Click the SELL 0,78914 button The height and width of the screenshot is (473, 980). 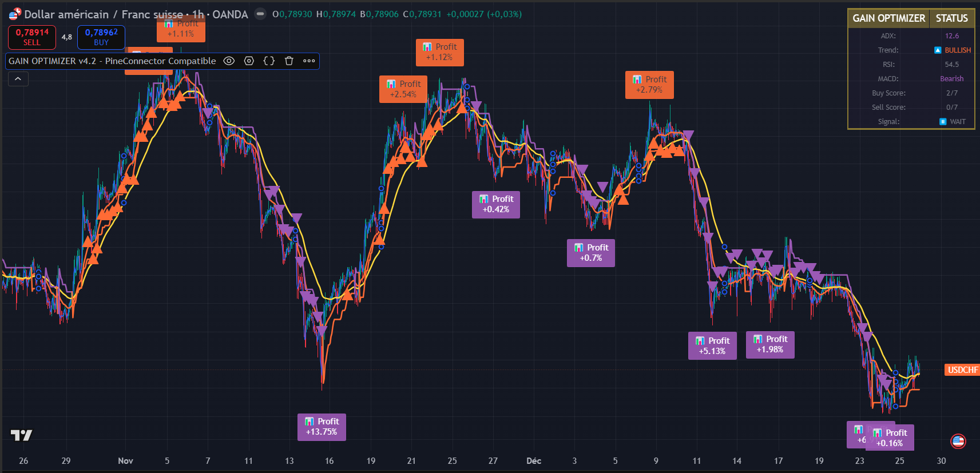tap(32, 37)
